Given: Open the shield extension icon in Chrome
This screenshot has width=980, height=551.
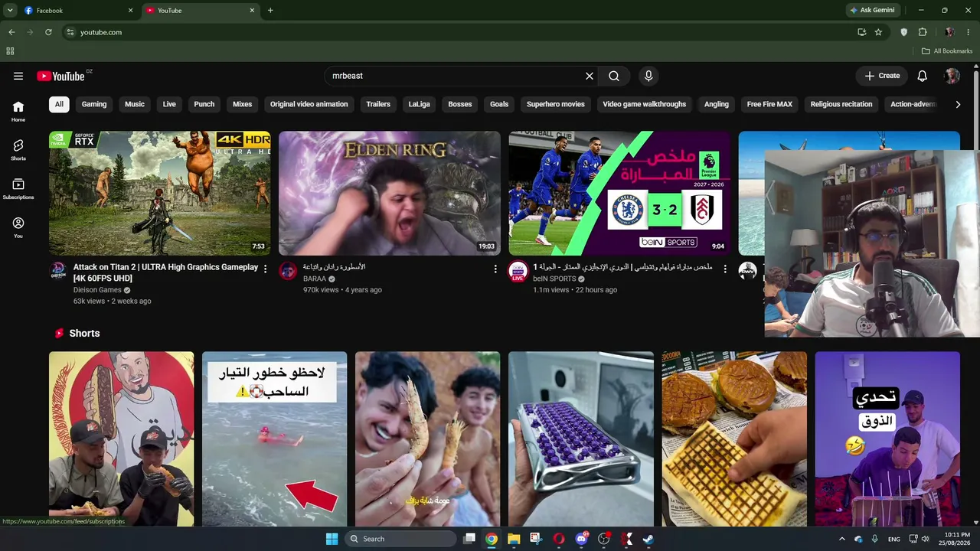Looking at the screenshot, I should point(903,32).
